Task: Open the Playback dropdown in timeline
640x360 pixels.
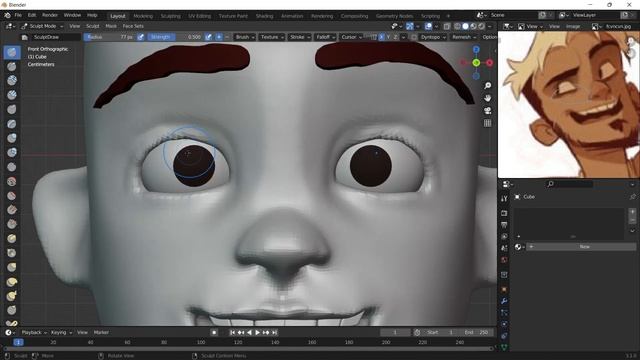Action: point(34,332)
